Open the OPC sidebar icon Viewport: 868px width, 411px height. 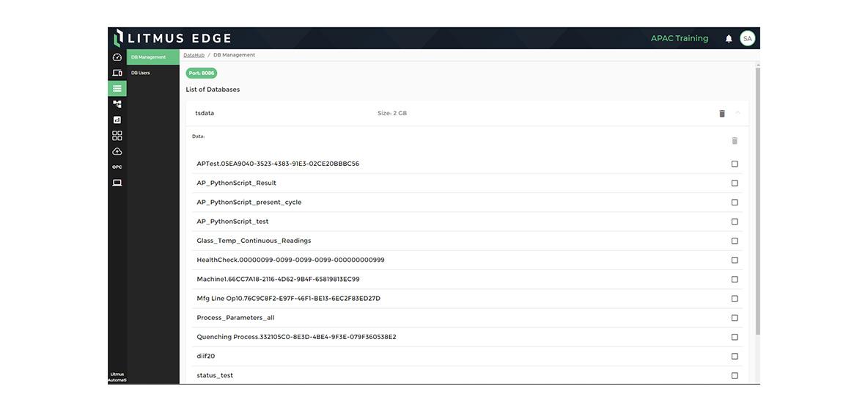[117, 167]
